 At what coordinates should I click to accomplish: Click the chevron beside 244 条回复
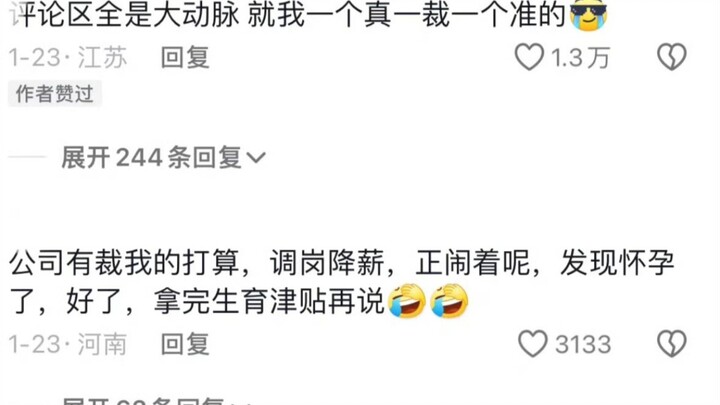tap(256, 158)
